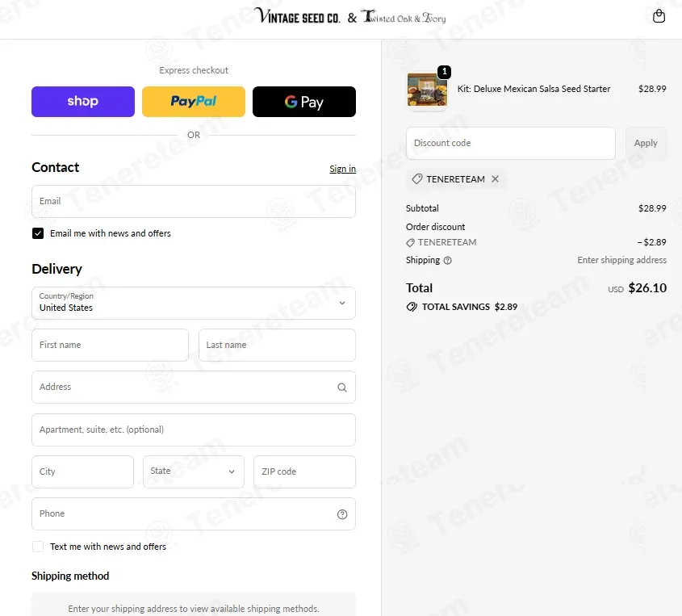The image size is (682, 616).
Task: Open the Sign in link
Action: click(x=342, y=169)
